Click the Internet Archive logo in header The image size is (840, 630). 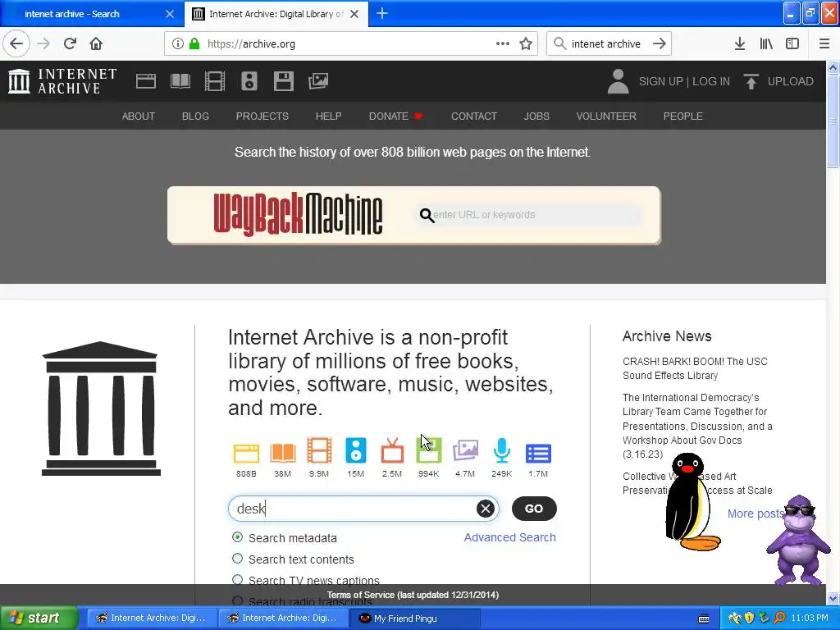[x=62, y=81]
